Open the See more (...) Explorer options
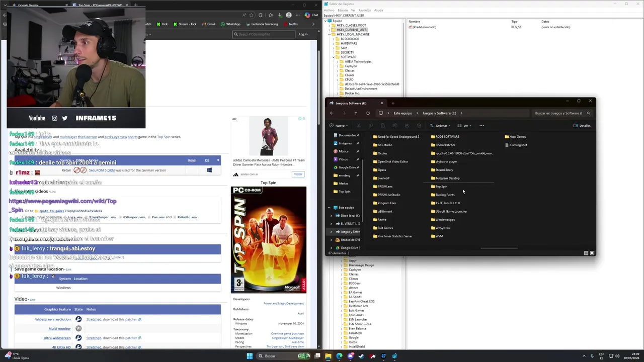 (481, 126)
